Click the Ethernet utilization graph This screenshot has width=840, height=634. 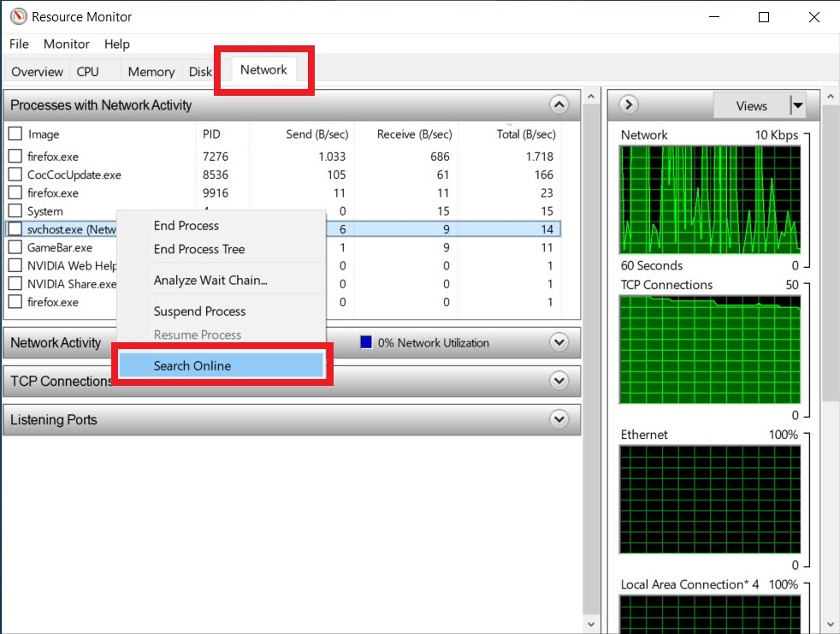click(710, 500)
